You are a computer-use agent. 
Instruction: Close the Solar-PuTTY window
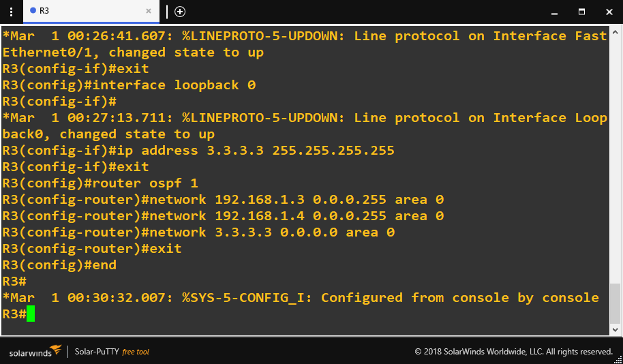(609, 12)
